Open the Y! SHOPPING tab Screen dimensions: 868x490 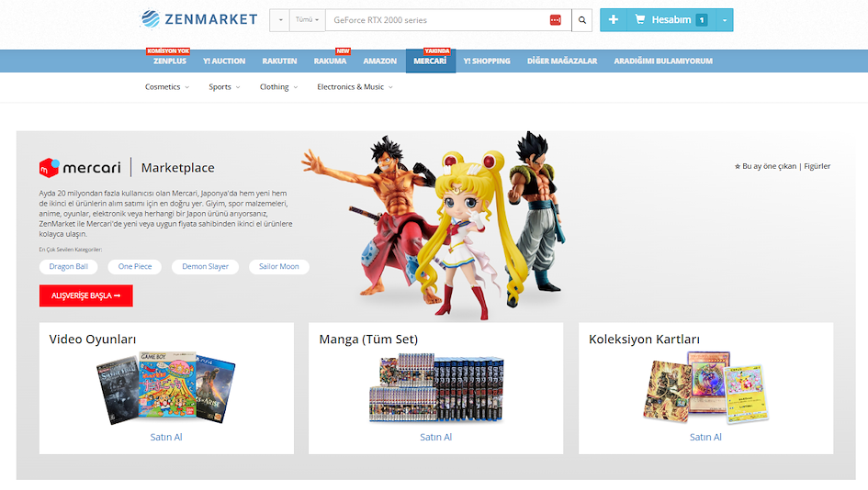coord(487,61)
